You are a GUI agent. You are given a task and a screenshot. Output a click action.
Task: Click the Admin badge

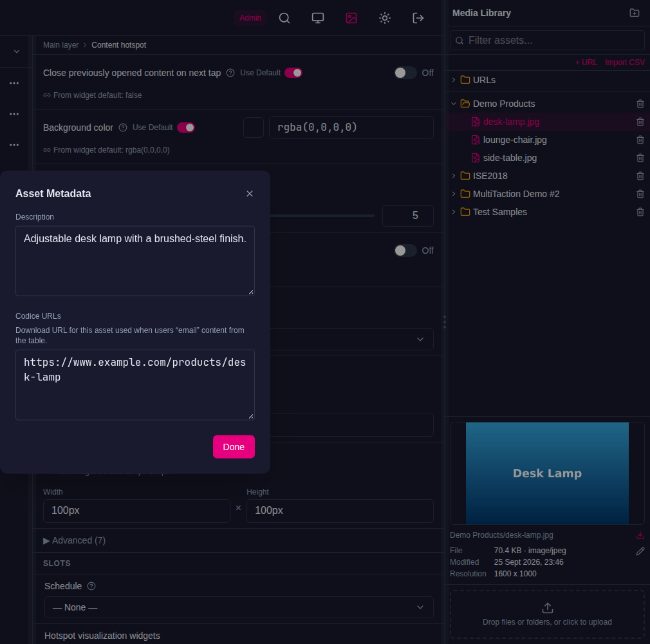tap(250, 18)
